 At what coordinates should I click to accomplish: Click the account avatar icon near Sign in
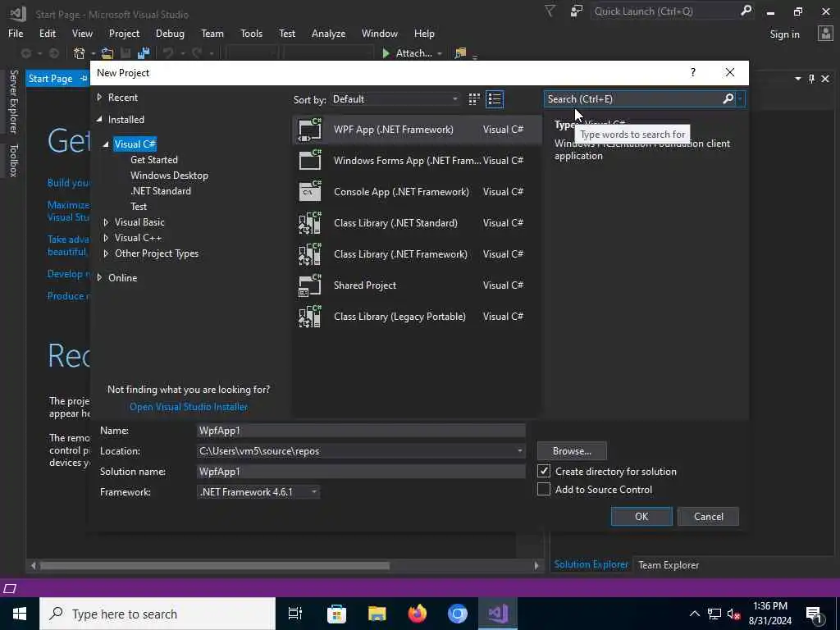825,34
